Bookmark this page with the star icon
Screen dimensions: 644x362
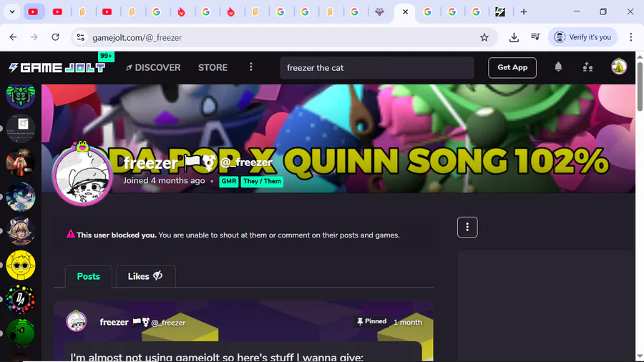coord(484,37)
